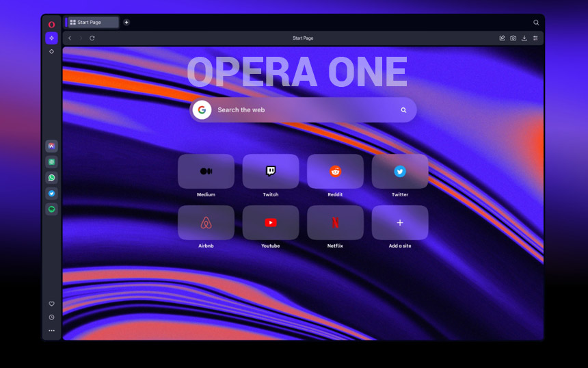588x368 pixels.
Task: Open the Easy Setup sliders icon
Action: pyautogui.click(x=535, y=38)
